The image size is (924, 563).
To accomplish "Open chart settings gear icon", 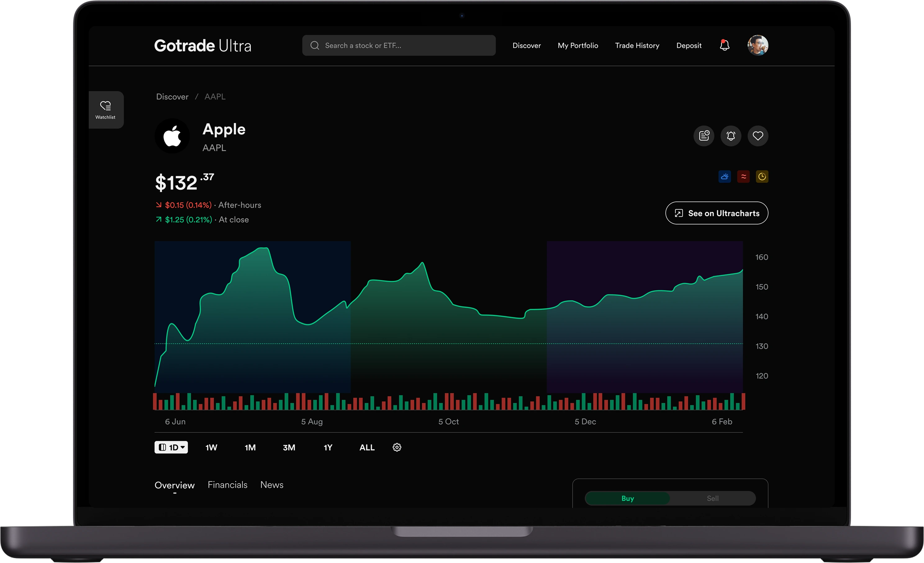I will click(x=397, y=447).
